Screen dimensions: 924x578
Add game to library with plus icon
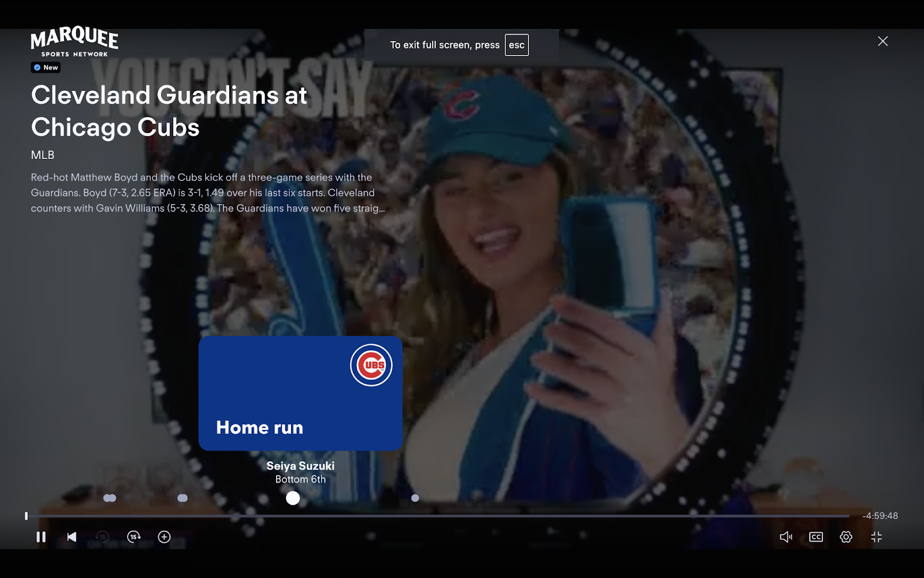pyautogui.click(x=165, y=537)
